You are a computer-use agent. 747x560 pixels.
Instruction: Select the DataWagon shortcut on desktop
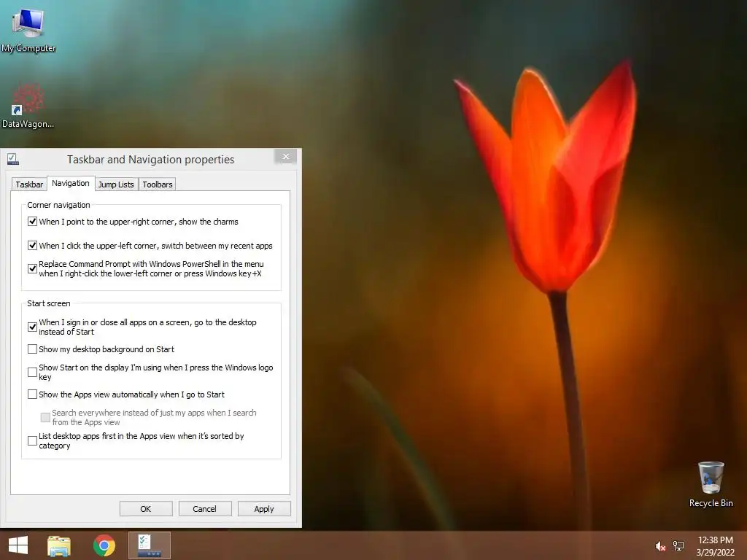click(28, 106)
